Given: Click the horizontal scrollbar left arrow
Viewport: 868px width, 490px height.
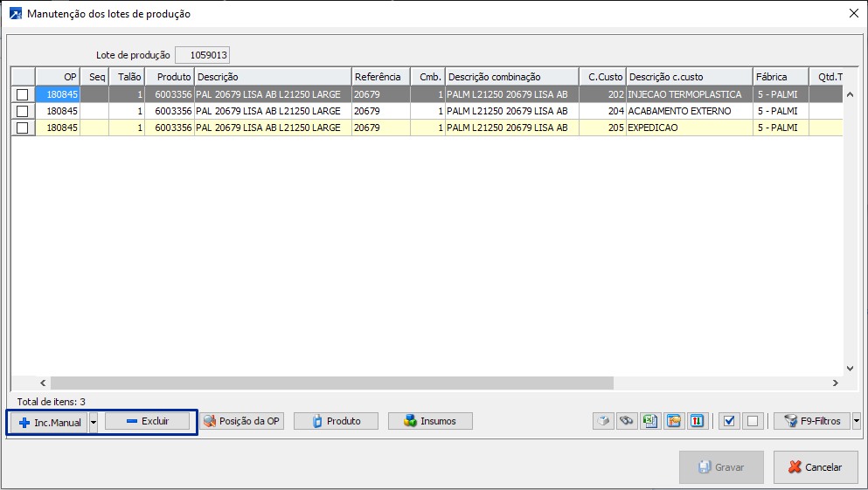Looking at the screenshot, I should [43, 383].
